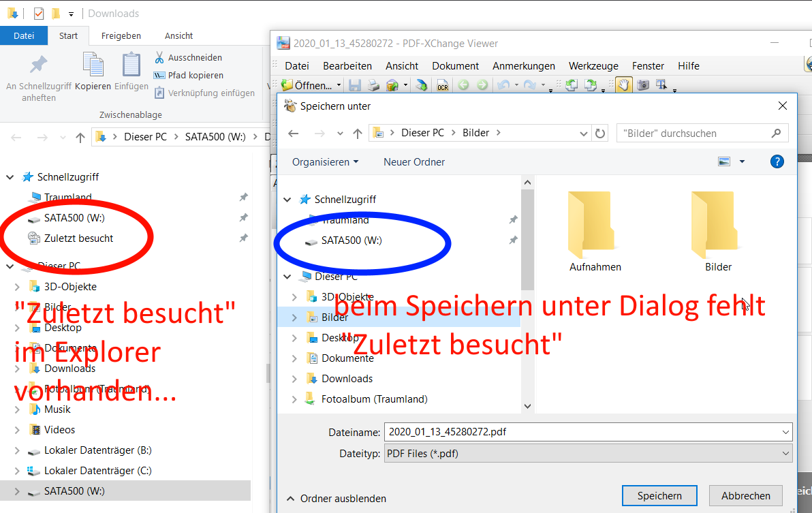Image resolution: width=812 pixels, height=513 pixels.
Task: Click Einfügen in Explorer ribbon
Action: pos(131,72)
